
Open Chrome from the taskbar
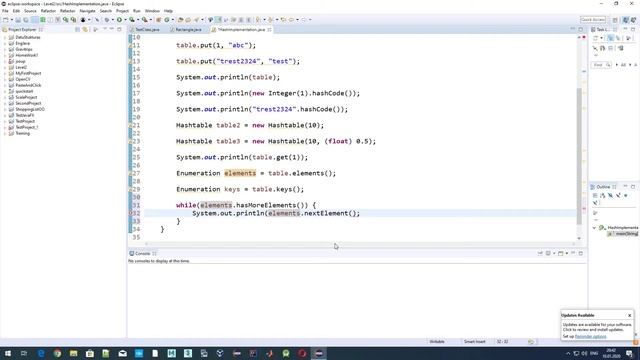pyautogui.click(x=57, y=353)
